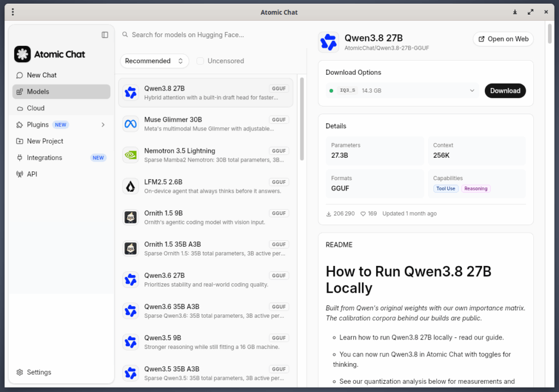Open the Recommended sort dropdown
Viewport: 559px width, 392px height.
point(154,61)
